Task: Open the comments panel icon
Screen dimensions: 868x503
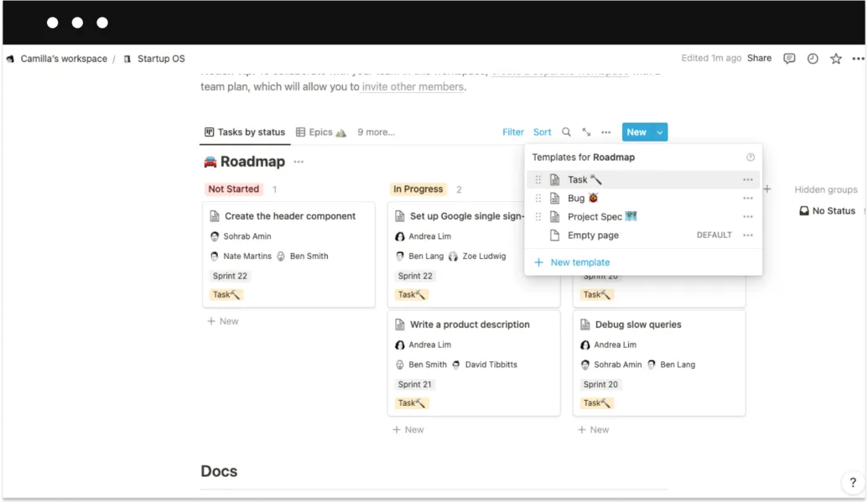Action: (x=789, y=59)
